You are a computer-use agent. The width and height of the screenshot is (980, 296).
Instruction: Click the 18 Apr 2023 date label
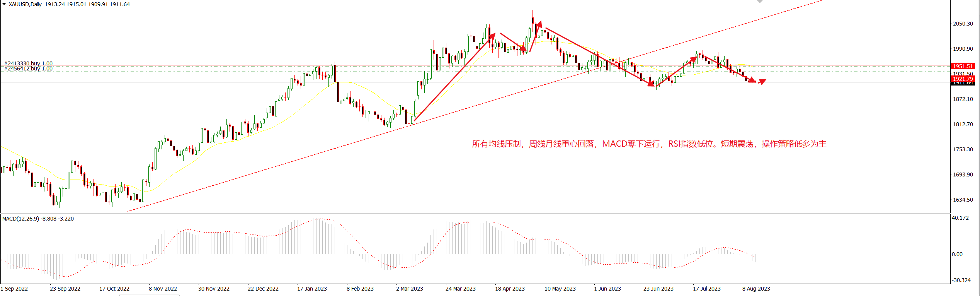(510, 289)
